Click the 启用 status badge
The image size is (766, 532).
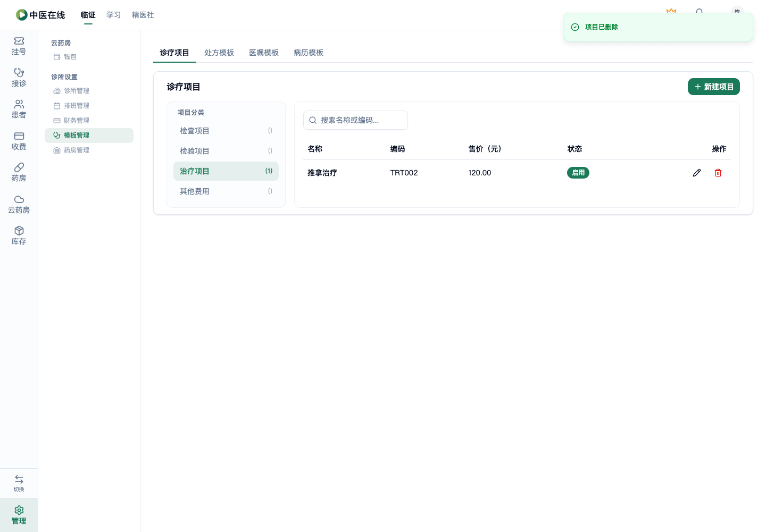[x=578, y=173]
